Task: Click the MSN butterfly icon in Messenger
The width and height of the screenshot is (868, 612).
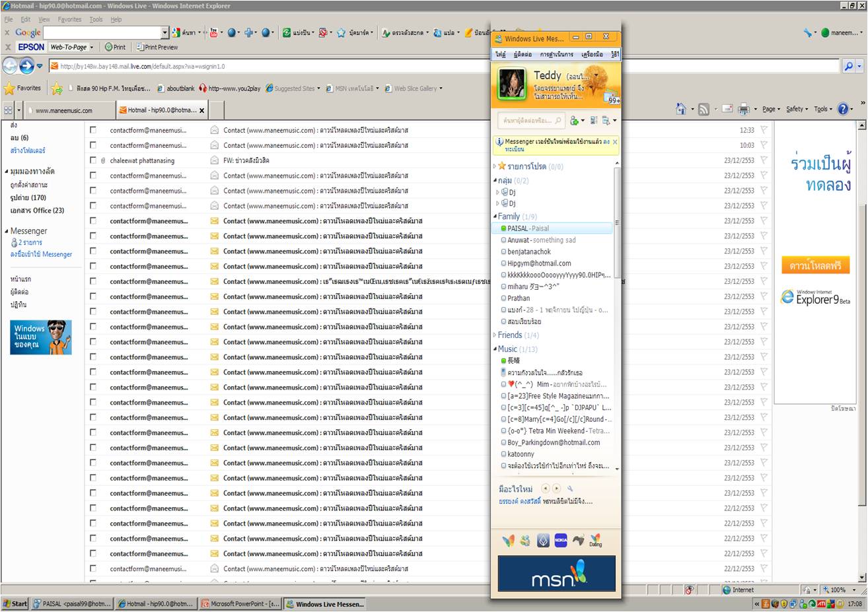Action: tap(508, 541)
